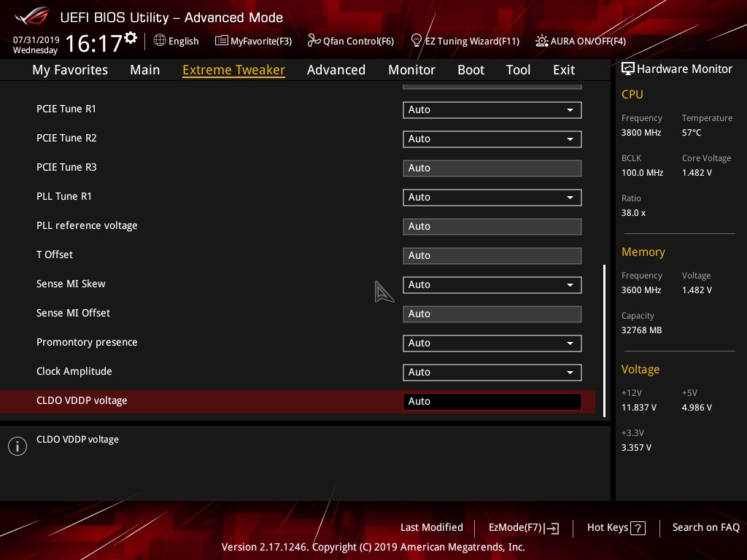Click the CPU ratio 38.0 x value
The image size is (747, 560).
(x=633, y=213)
